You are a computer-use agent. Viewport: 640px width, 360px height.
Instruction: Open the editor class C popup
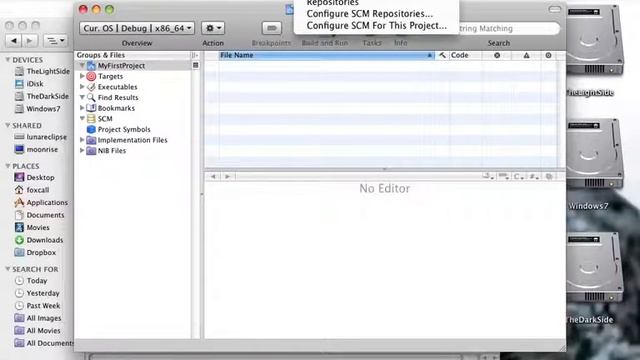point(518,176)
